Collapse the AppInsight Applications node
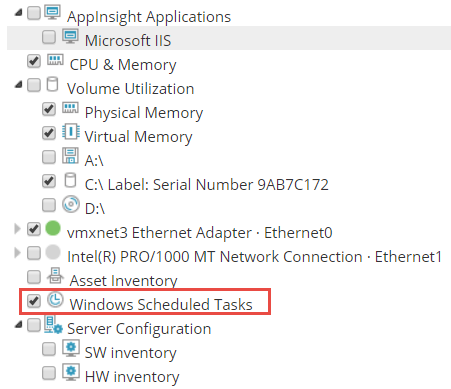The width and height of the screenshot is (451, 389). click(x=19, y=13)
